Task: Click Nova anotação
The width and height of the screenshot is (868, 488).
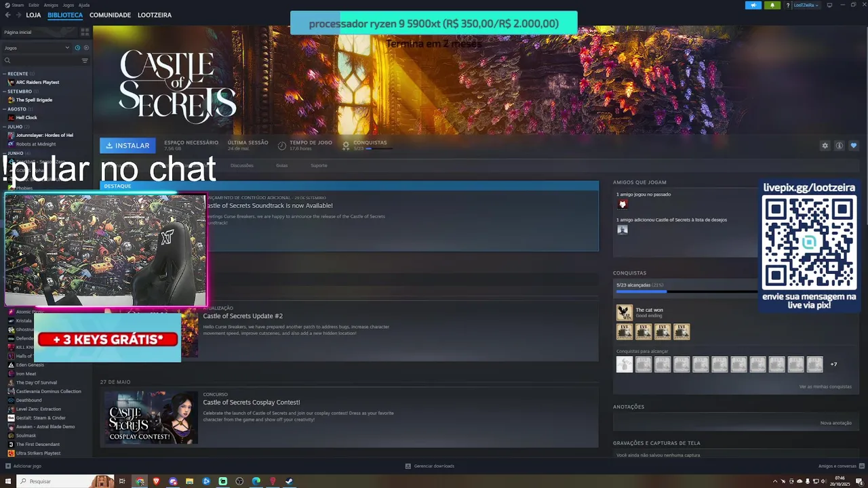Action: [835, 423]
